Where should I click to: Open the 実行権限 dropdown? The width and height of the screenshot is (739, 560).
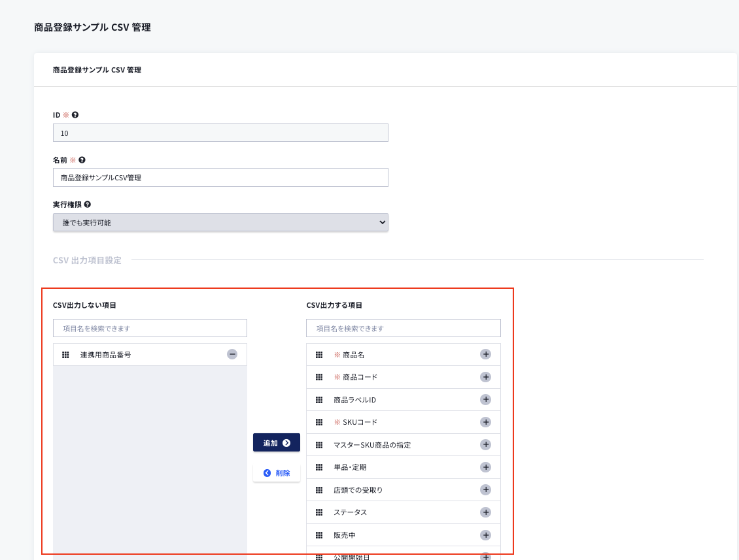220,222
